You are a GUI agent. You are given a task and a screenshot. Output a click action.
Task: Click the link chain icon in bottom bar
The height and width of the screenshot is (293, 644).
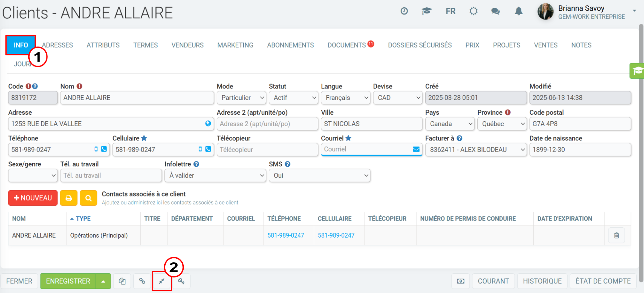[x=142, y=281]
